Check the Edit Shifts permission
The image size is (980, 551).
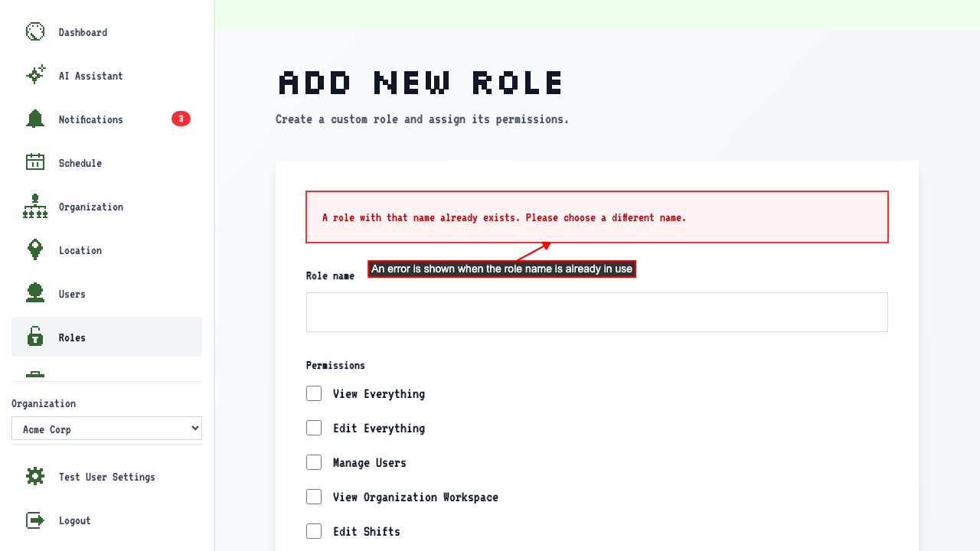tap(314, 531)
